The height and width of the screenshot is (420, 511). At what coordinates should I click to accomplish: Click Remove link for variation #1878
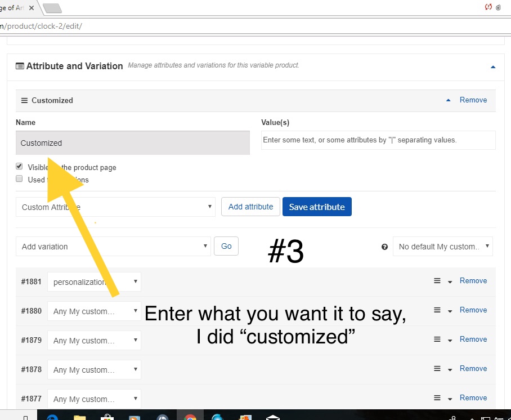[473, 368]
